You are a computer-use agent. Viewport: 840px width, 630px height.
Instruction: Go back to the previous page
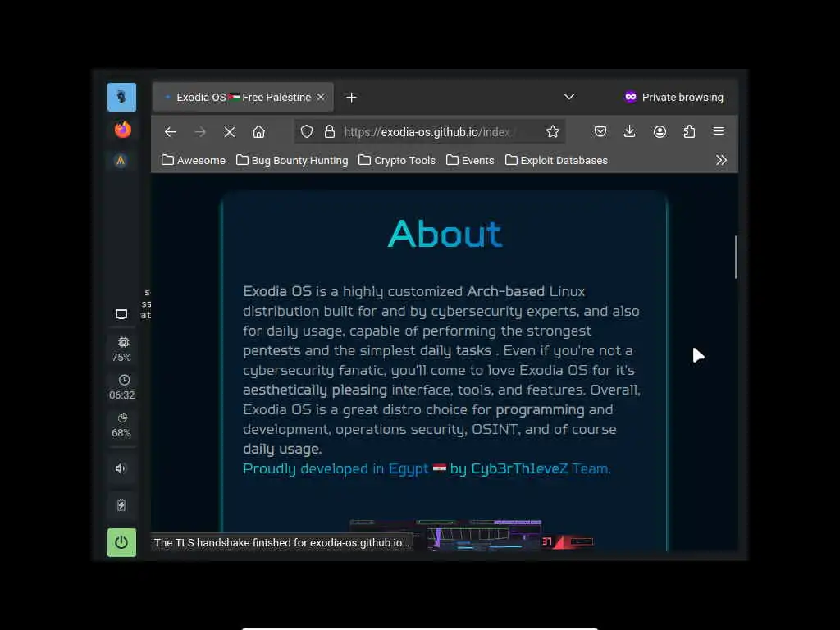[171, 132]
